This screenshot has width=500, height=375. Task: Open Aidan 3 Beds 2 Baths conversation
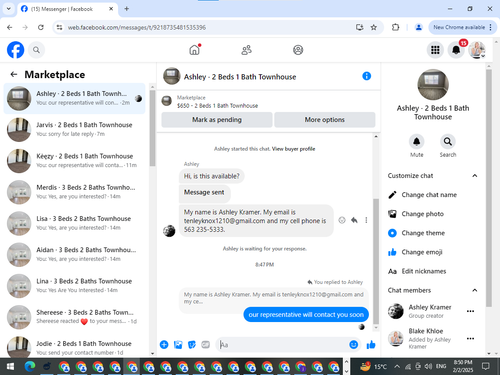(75, 254)
